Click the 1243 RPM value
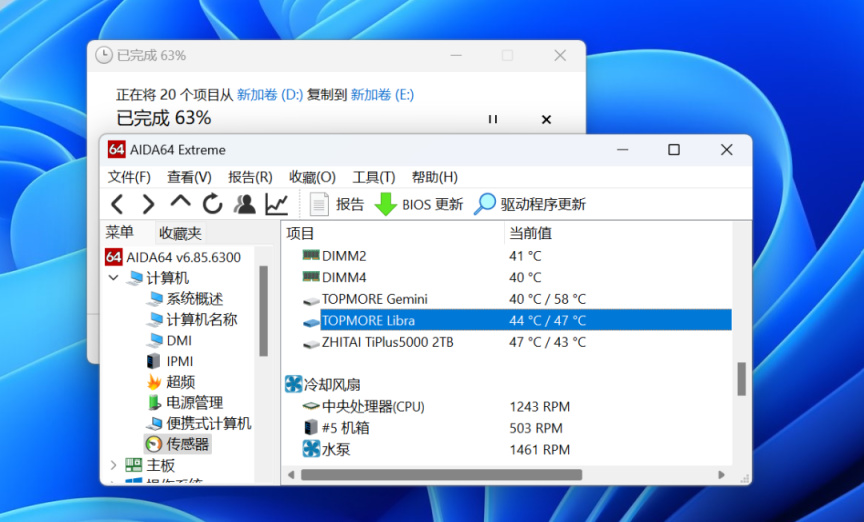Screen dimensions: 864x522 [x=539, y=406]
